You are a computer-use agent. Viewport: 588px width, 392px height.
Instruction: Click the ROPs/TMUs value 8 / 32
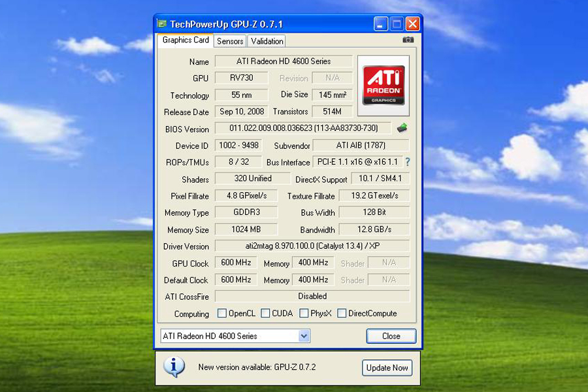click(x=238, y=161)
